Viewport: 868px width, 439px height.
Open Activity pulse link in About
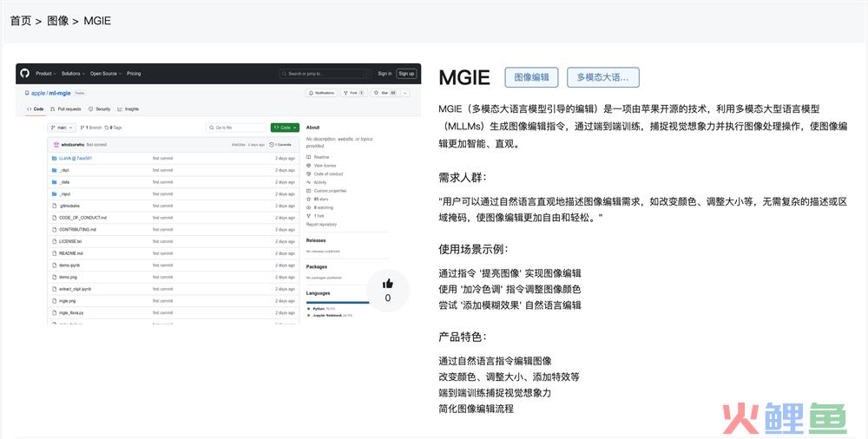[x=317, y=182]
